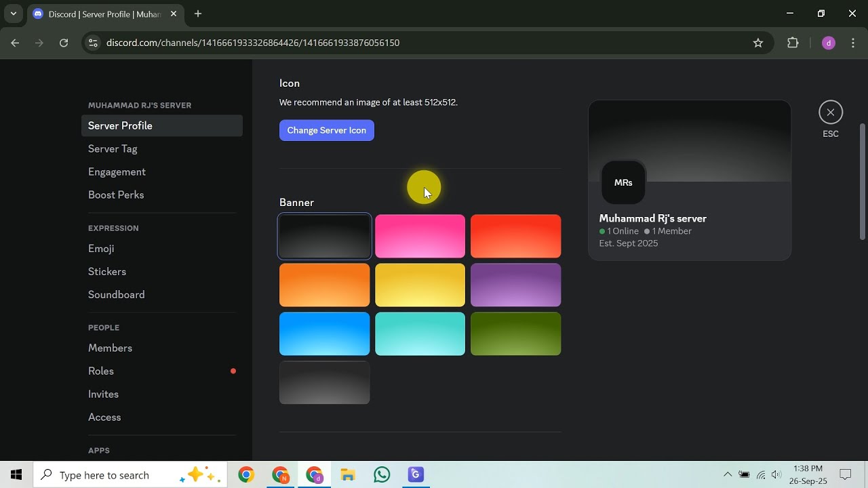Open Access settings
868x488 pixels.
click(x=162, y=418)
